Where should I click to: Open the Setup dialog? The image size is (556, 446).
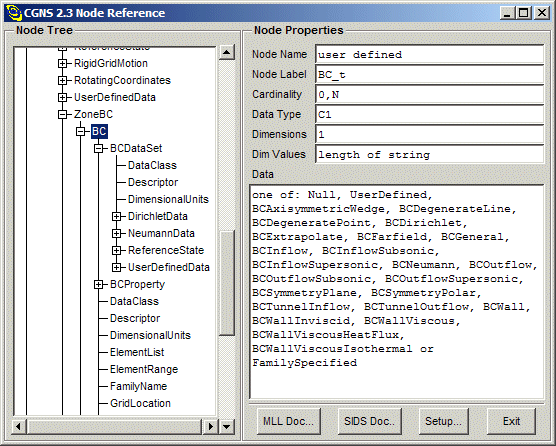pyautogui.click(x=443, y=421)
